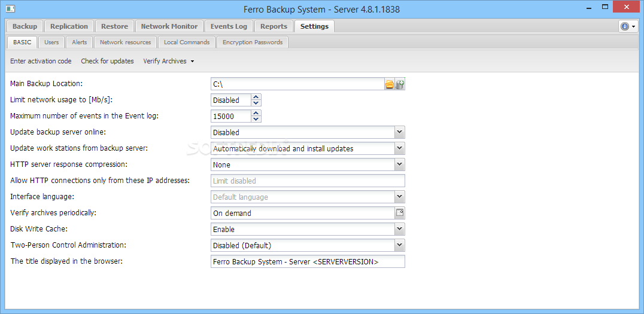Open the Users sub-tab
The height and width of the screenshot is (314, 644).
point(51,42)
